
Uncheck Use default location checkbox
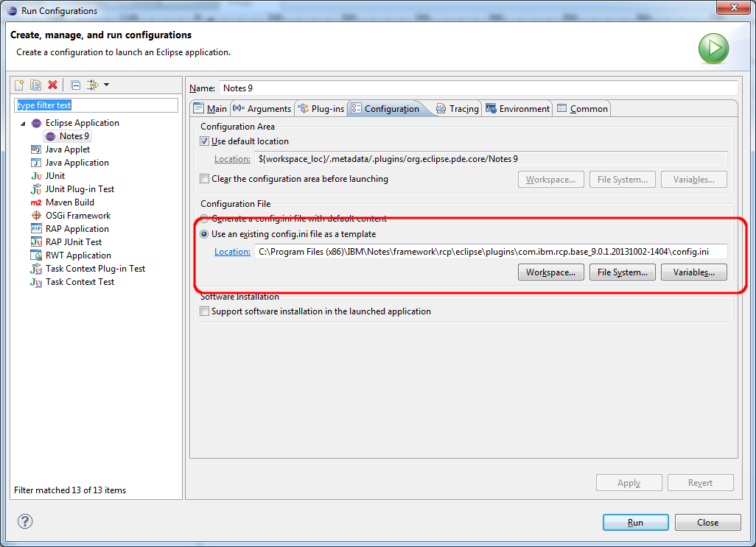205,141
